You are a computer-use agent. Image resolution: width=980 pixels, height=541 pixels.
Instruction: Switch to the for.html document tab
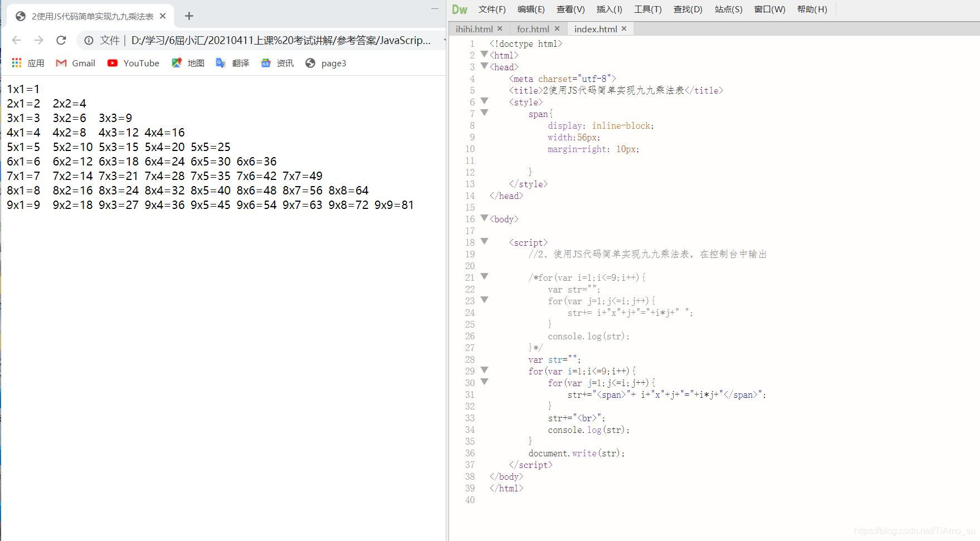tap(532, 28)
